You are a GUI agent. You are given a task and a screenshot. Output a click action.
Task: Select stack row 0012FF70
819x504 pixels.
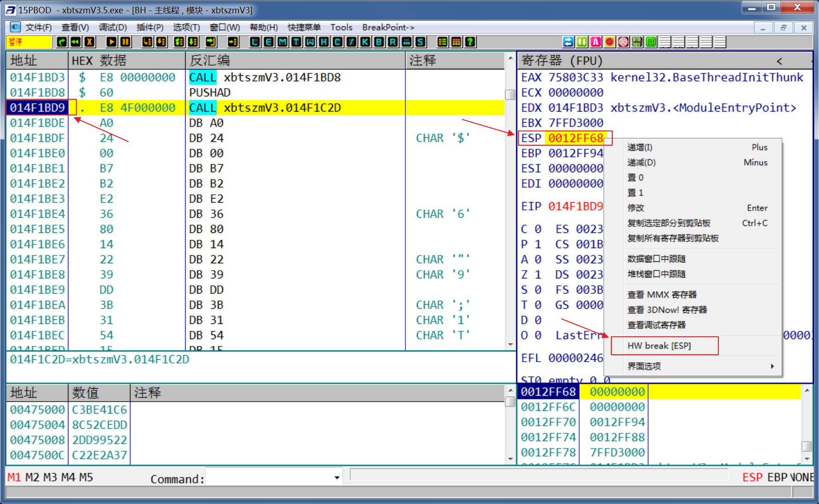(x=660, y=422)
